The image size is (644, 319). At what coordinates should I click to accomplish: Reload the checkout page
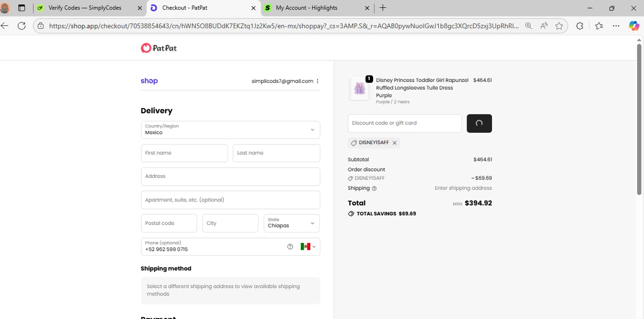coord(21,26)
